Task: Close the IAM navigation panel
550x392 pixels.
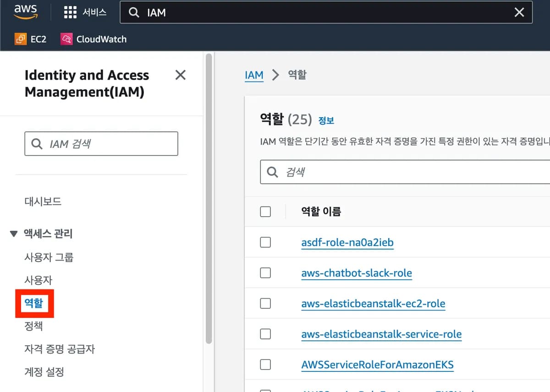Action: point(181,75)
